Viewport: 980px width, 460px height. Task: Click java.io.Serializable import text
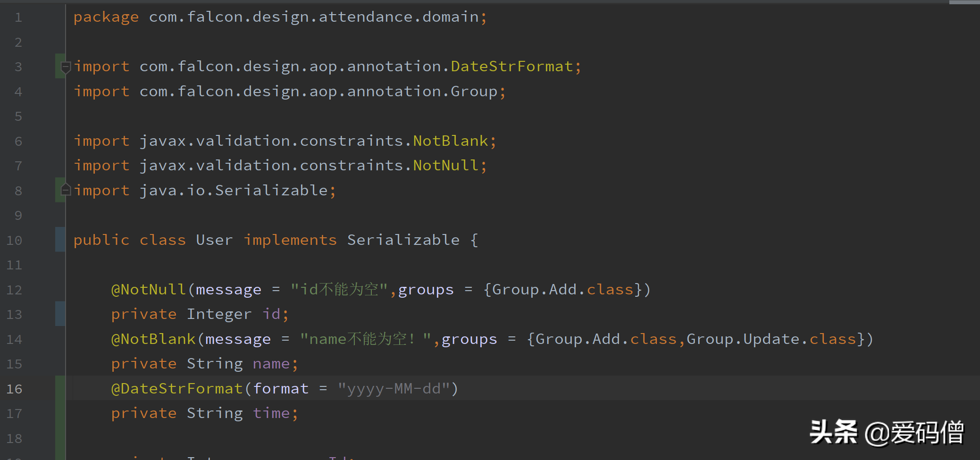[234, 191]
